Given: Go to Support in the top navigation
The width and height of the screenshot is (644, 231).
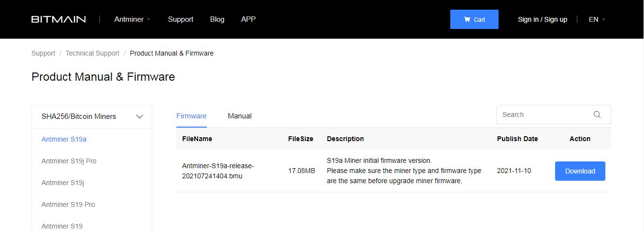Looking at the screenshot, I should click(x=181, y=19).
